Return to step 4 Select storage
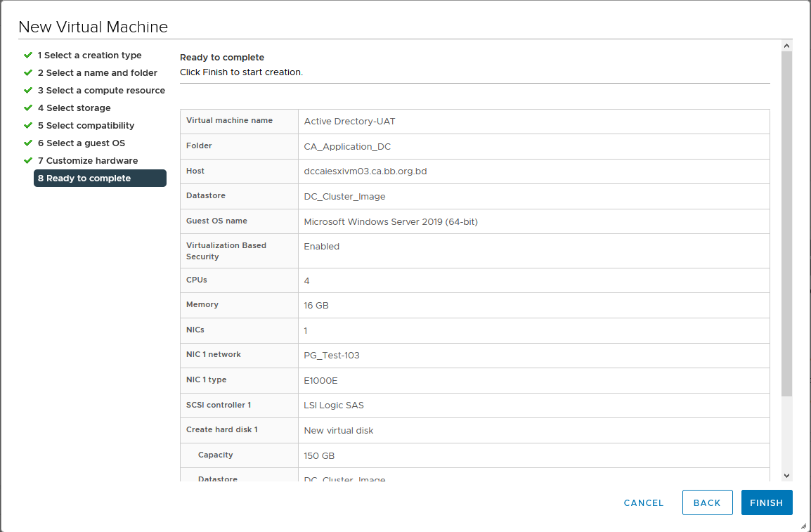 pyautogui.click(x=74, y=108)
